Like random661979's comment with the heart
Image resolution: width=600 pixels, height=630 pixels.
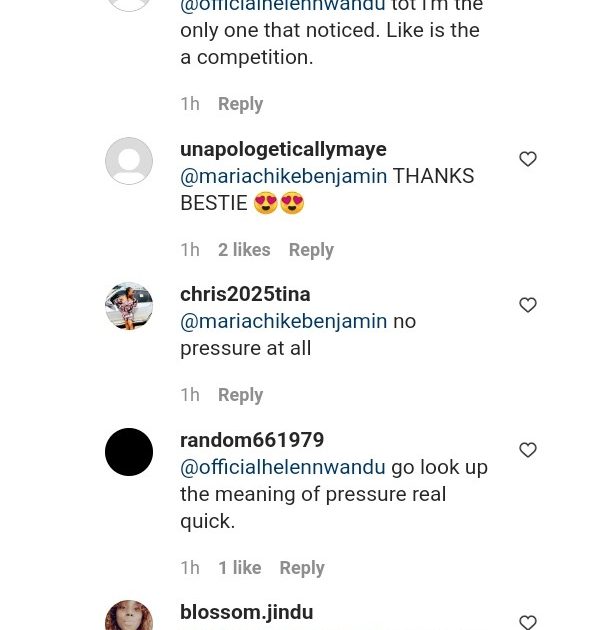point(528,451)
